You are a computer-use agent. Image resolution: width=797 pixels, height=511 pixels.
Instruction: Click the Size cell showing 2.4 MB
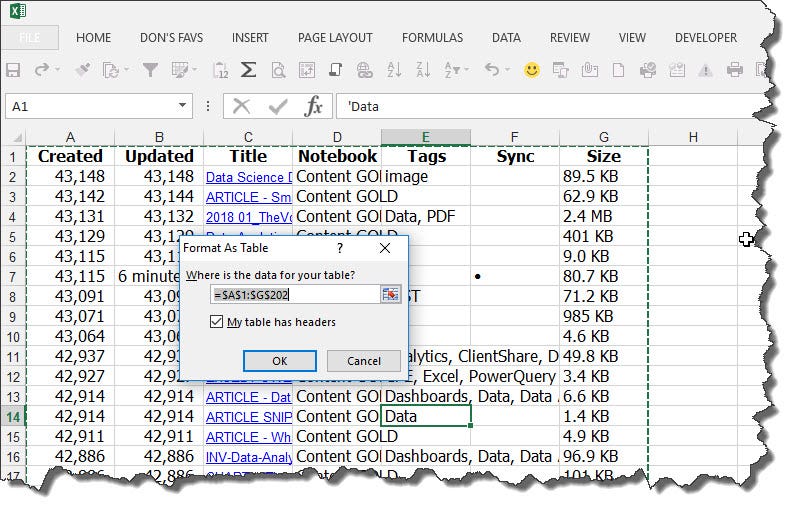click(604, 217)
